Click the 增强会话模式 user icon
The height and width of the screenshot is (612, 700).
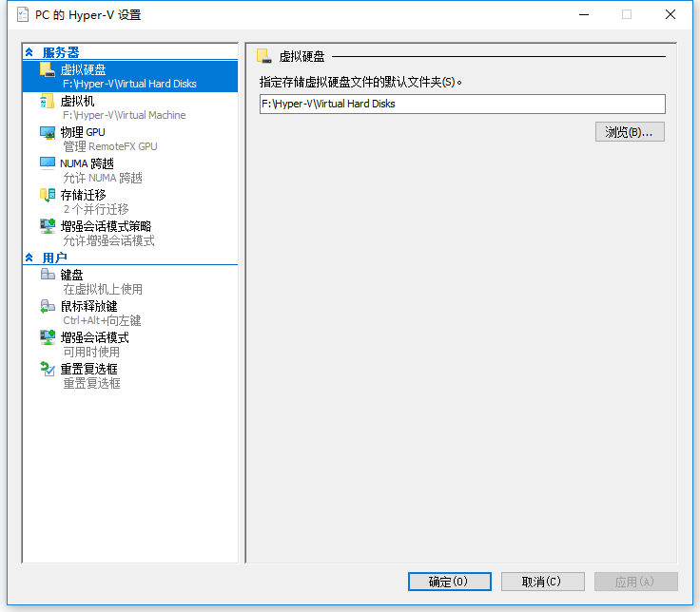coord(48,337)
